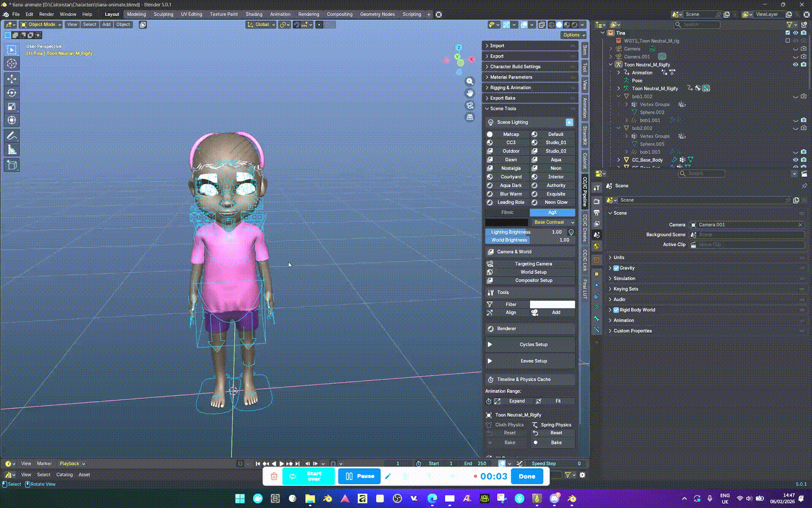Expand the Character Build Settings panel
This screenshot has height=508, width=812.
point(515,67)
